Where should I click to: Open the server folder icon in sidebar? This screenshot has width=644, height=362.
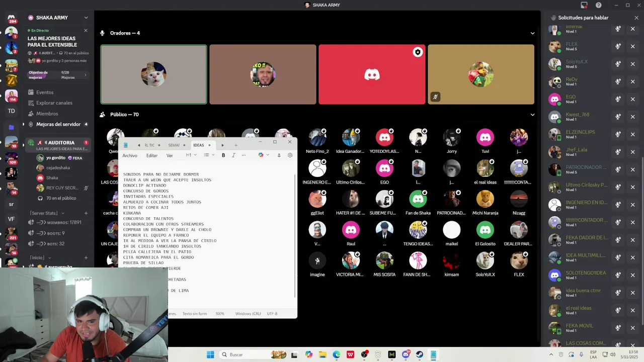[x=11, y=127]
